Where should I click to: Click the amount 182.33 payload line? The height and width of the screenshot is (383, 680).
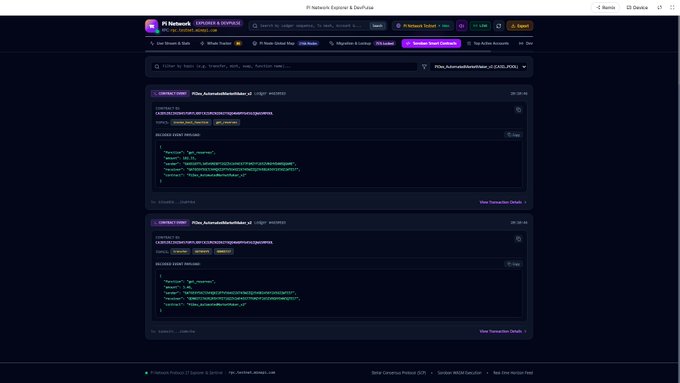(x=180, y=158)
